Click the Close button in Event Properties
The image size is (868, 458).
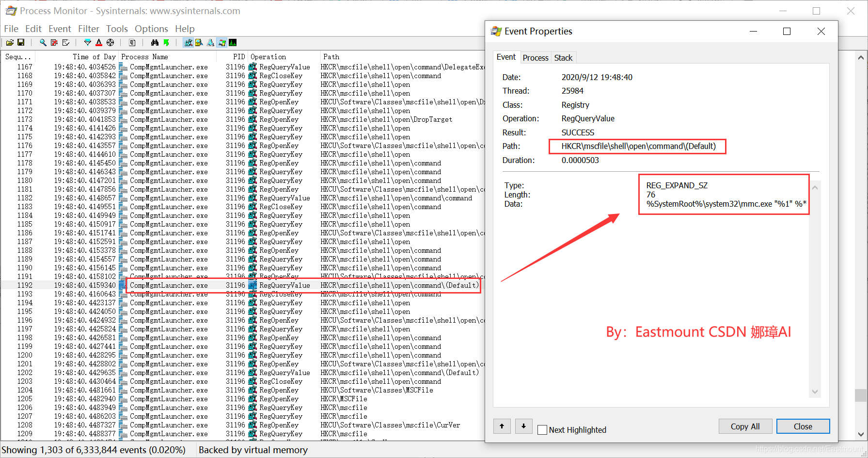coord(803,426)
